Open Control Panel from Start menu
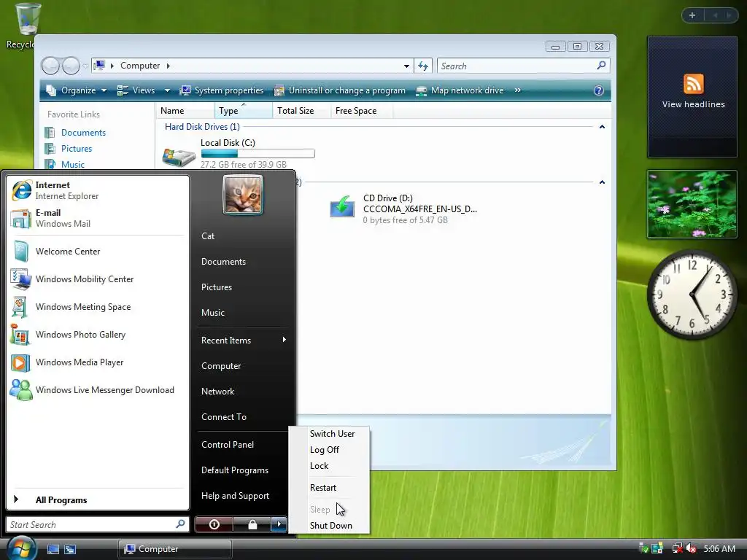 coord(244,444)
